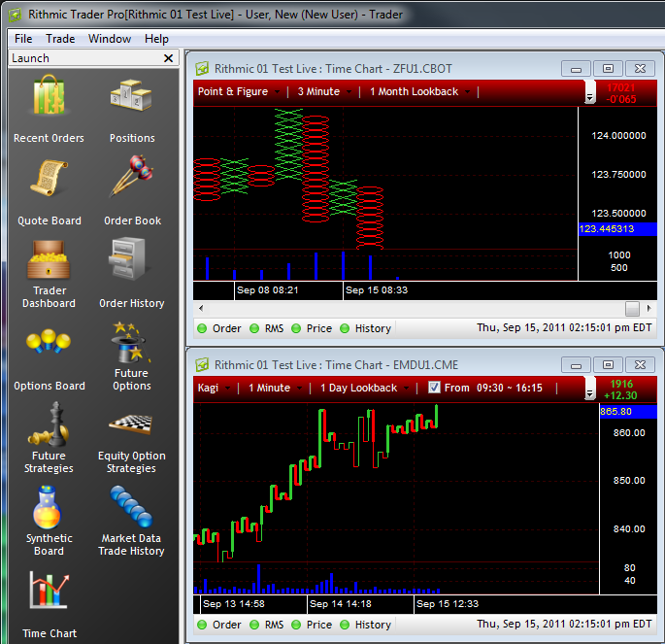Click Order status light in EMDU1 chart
The height and width of the screenshot is (644, 665).
pyautogui.click(x=202, y=625)
